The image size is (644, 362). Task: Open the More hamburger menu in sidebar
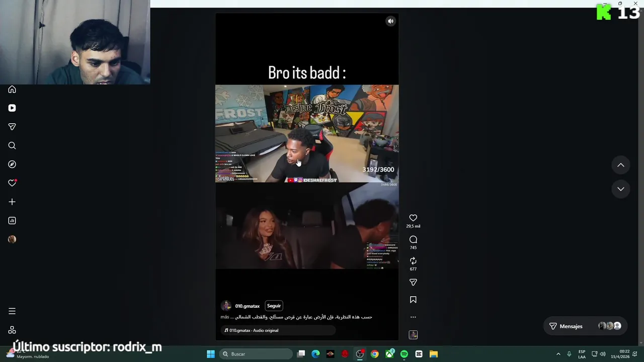[12, 311]
